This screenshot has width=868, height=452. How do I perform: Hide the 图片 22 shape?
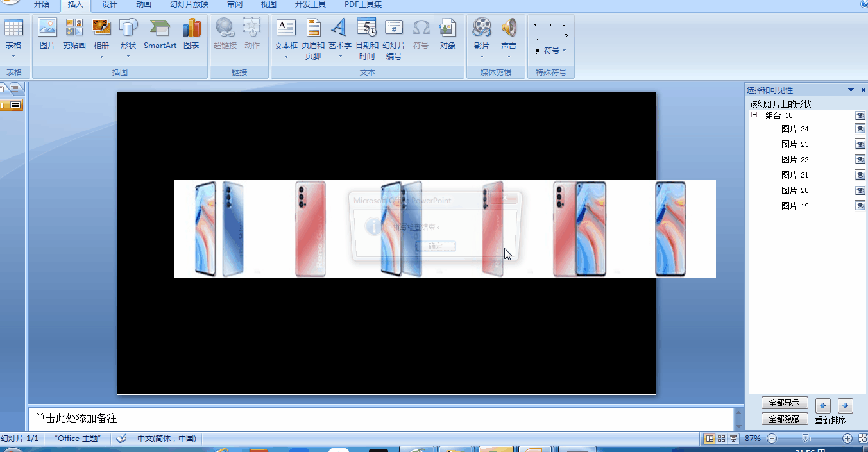click(x=860, y=160)
